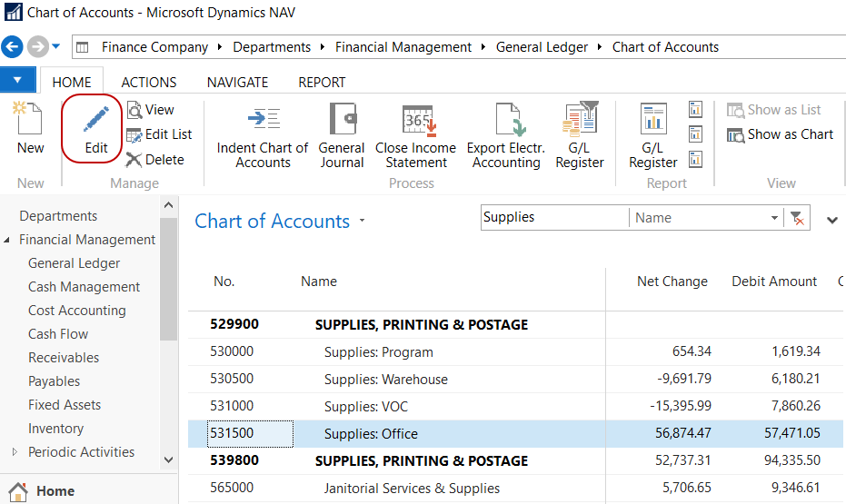Click the Edit pencil icon
The width and height of the screenshot is (846, 504).
pyautogui.click(x=95, y=122)
